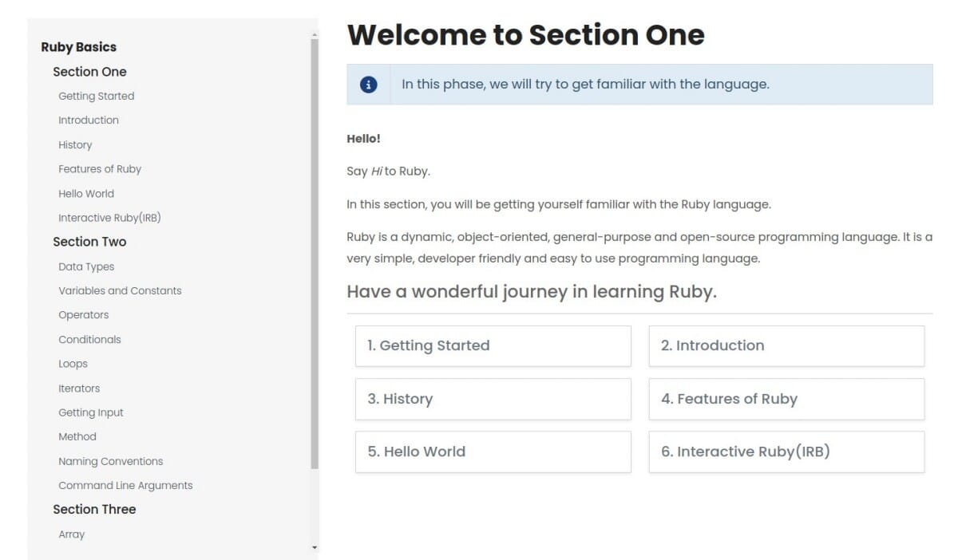Screen dimensions: 958x560
Task: Open the Getting Started card
Action: (493, 345)
